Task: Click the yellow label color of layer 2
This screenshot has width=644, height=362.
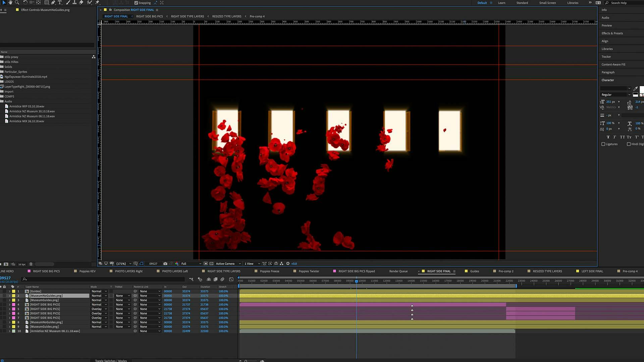Action: pos(14,296)
